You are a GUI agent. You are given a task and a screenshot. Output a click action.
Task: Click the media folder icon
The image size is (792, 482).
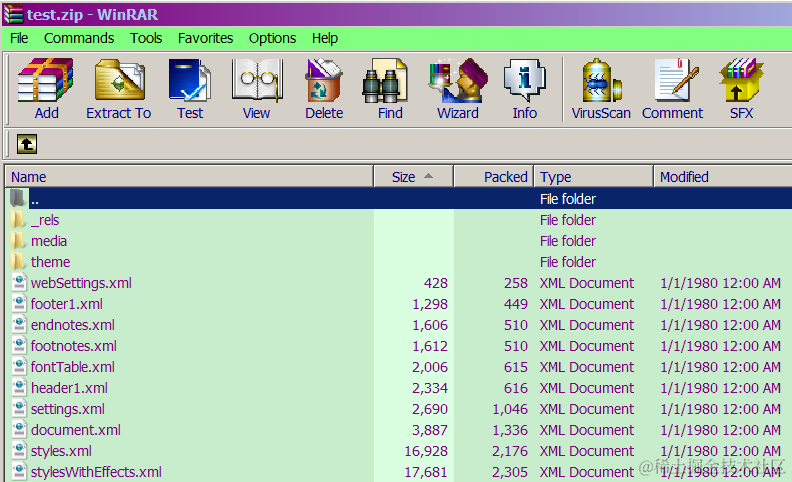[x=18, y=241]
